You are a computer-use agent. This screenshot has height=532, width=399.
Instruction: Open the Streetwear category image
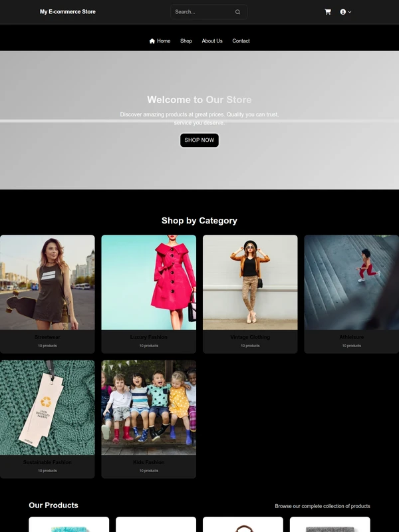point(47,282)
